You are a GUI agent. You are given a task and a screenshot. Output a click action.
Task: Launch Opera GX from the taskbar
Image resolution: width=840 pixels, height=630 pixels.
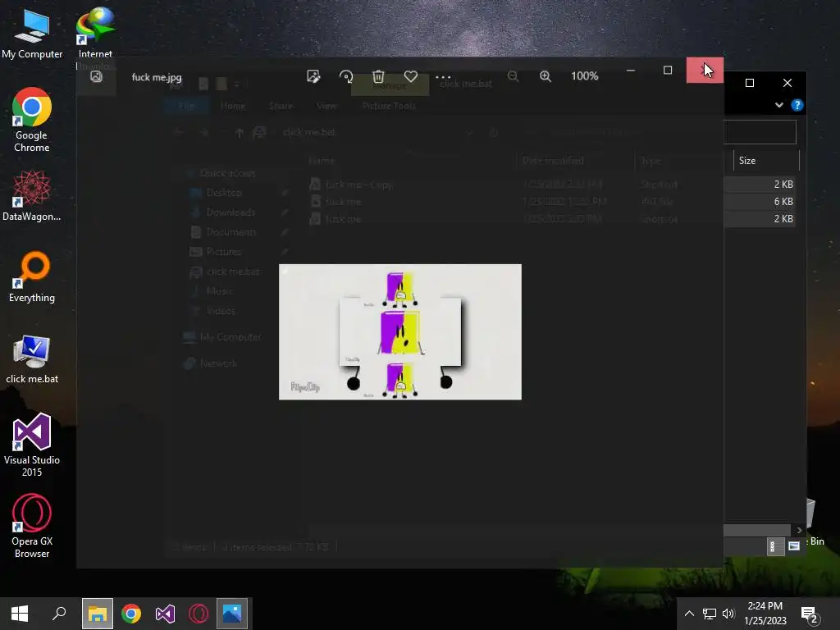click(x=199, y=614)
